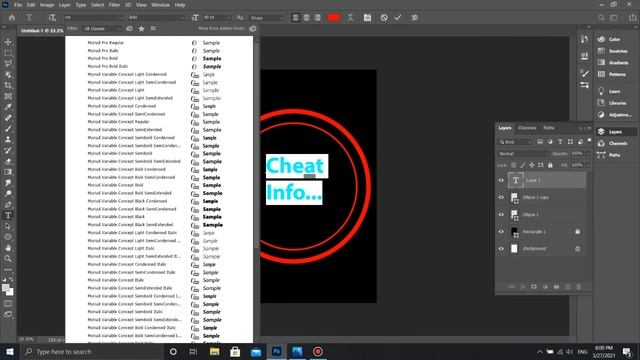Image resolution: width=640 pixels, height=360 pixels.
Task: Open Character and Paragraph panels icon
Action: (x=367, y=18)
